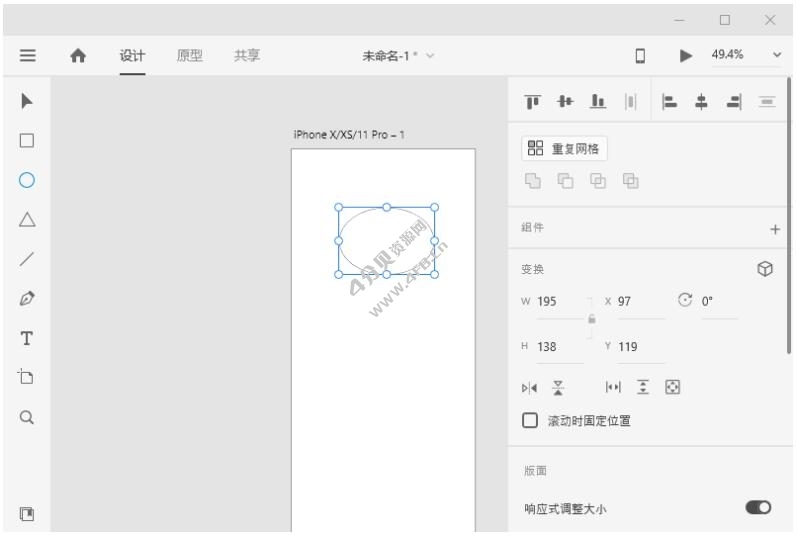Select the Polygon triangle tool
Viewport: 797px width, 536px height.
click(x=27, y=219)
